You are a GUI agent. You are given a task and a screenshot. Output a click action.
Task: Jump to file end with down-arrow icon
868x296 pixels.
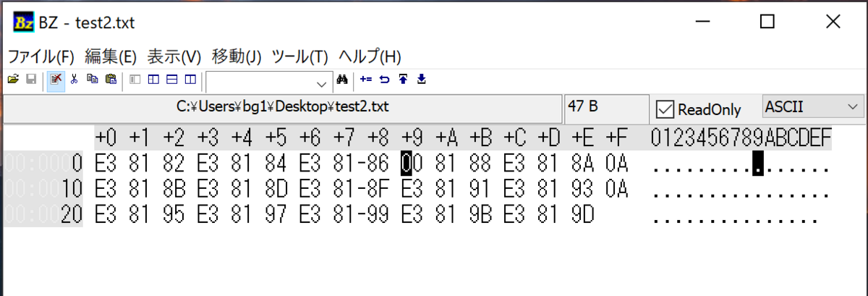422,80
